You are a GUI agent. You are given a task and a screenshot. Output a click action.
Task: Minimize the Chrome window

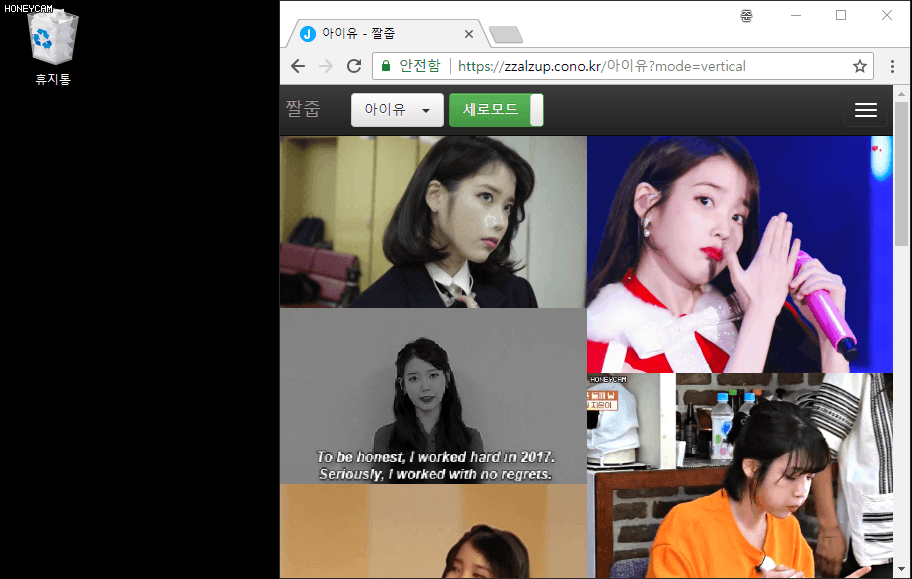point(796,15)
